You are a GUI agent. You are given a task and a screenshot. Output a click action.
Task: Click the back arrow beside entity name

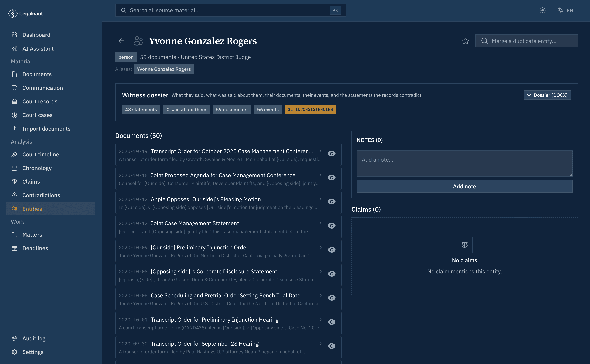121,41
